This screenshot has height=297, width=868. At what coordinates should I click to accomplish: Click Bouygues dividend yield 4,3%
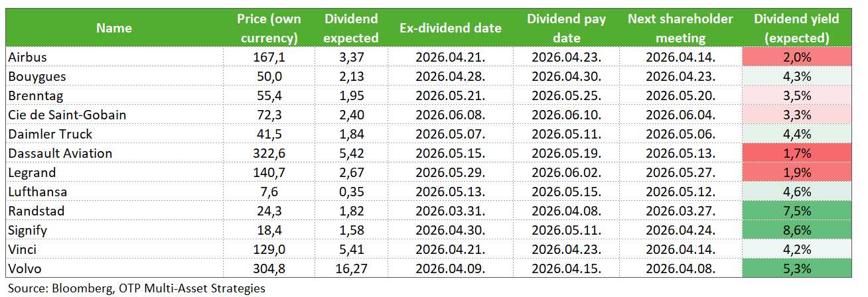(x=796, y=77)
